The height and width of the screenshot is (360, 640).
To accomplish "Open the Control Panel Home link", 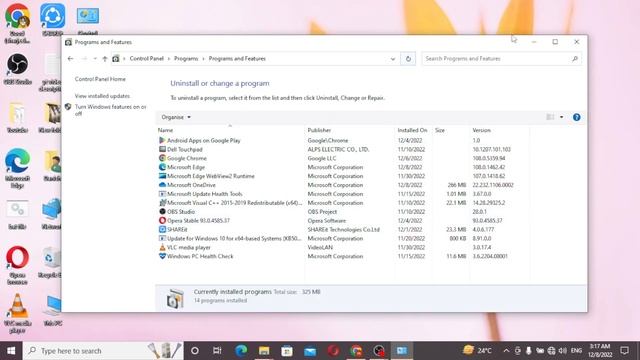I will [x=100, y=79].
